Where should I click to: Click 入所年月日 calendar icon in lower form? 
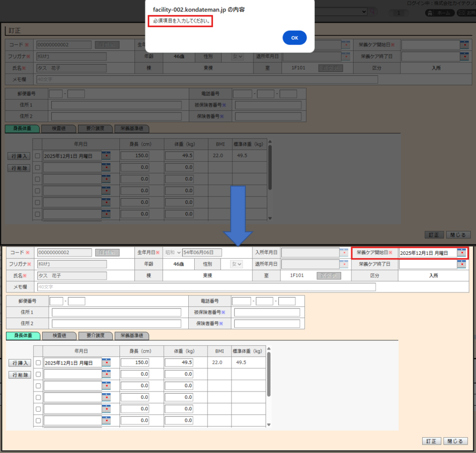click(344, 253)
